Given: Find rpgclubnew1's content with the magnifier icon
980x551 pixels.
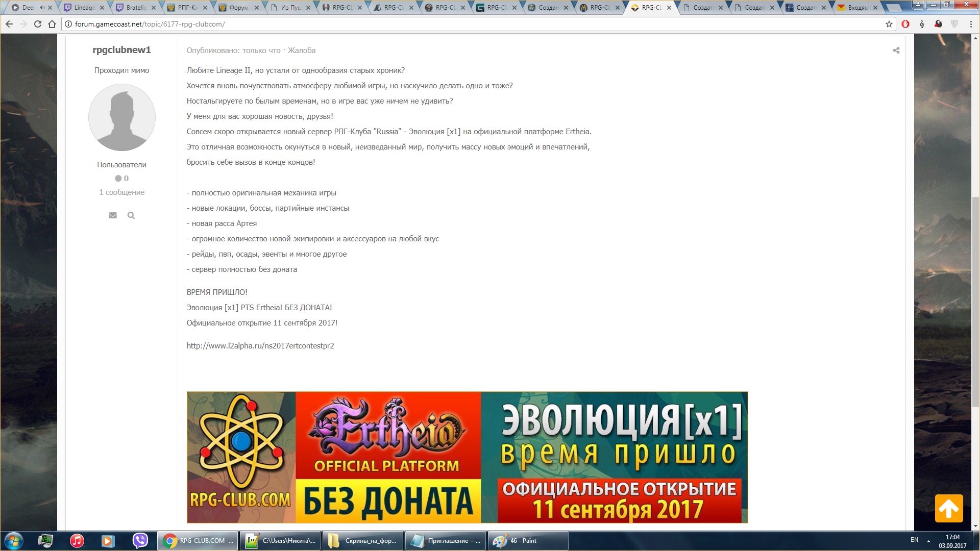Looking at the screenshot, I should 131,215.
